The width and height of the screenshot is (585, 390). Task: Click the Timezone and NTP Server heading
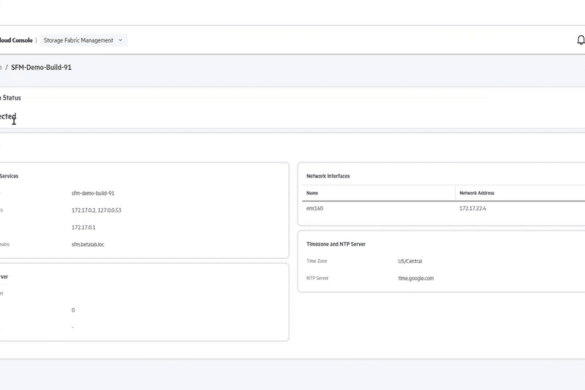coord(336,244)
